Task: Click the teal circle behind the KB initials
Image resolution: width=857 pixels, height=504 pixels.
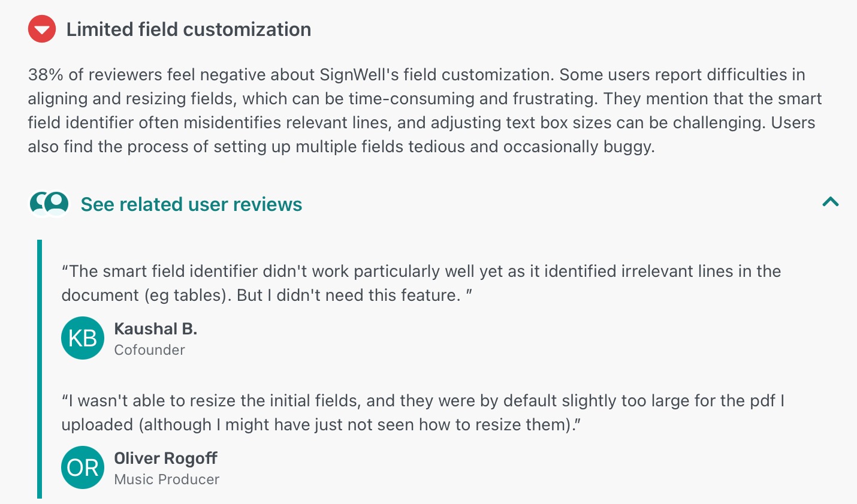Action: click(x=83, y=338)
